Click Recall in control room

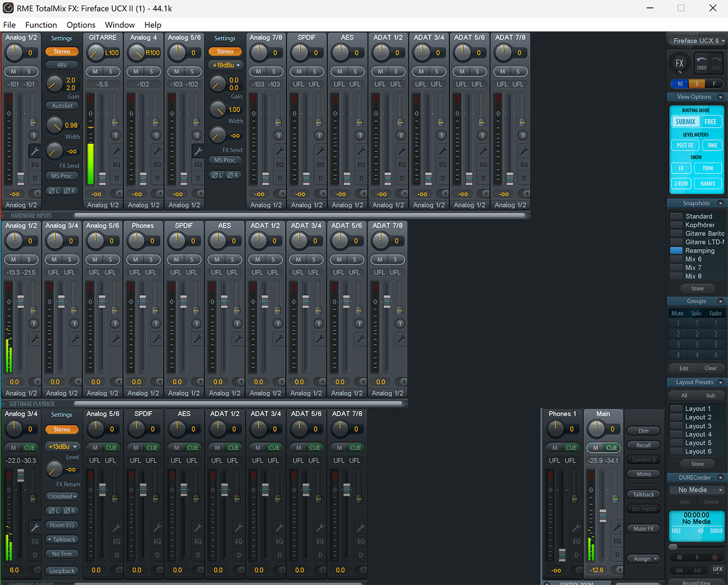[643, 445]
